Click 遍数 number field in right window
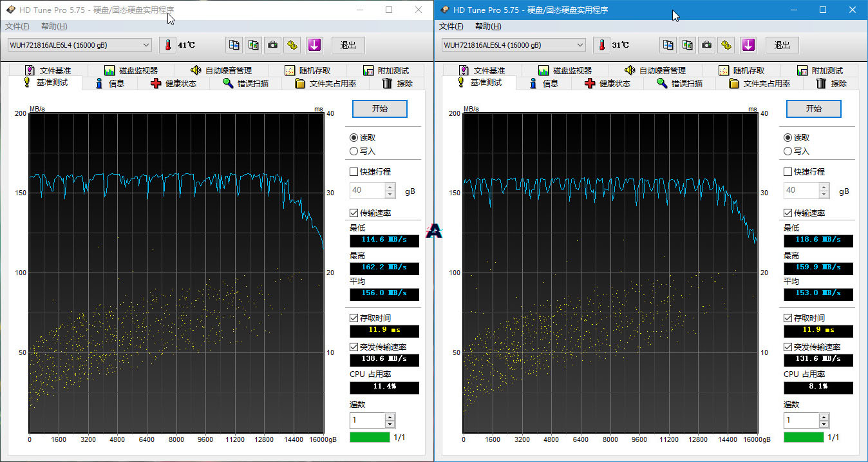 800,421
